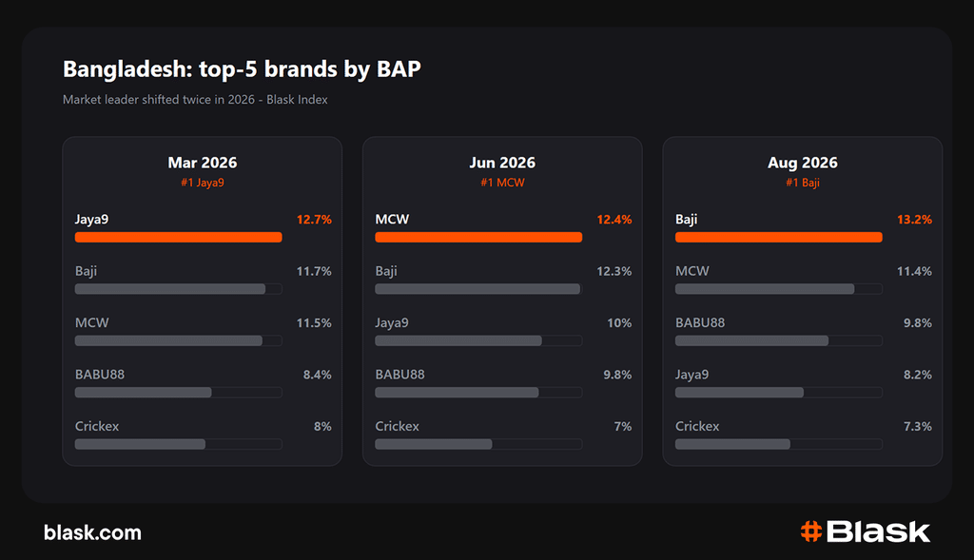
Task: Click the Blask brand wordmark
Action: pos(878,531)
